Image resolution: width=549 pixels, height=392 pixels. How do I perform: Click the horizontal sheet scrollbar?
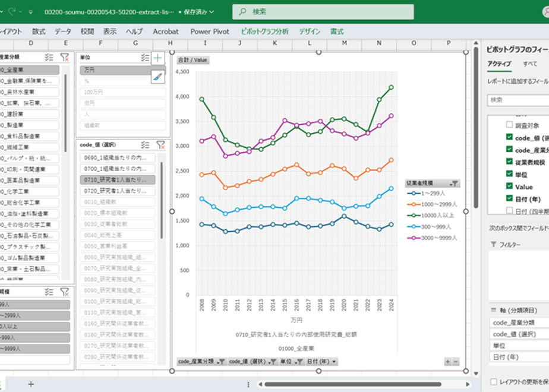coord(353,384)
